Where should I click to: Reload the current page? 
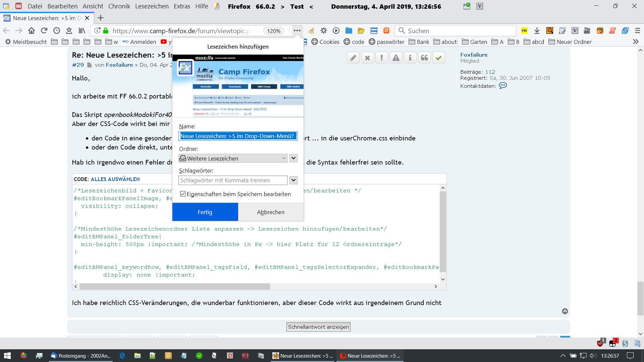point(44,31)
